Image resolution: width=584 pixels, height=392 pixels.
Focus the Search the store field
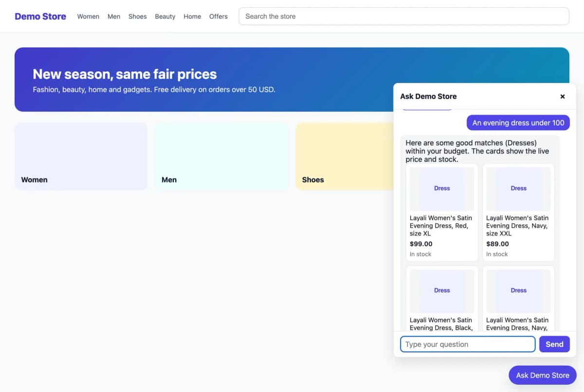pos(404,16)
